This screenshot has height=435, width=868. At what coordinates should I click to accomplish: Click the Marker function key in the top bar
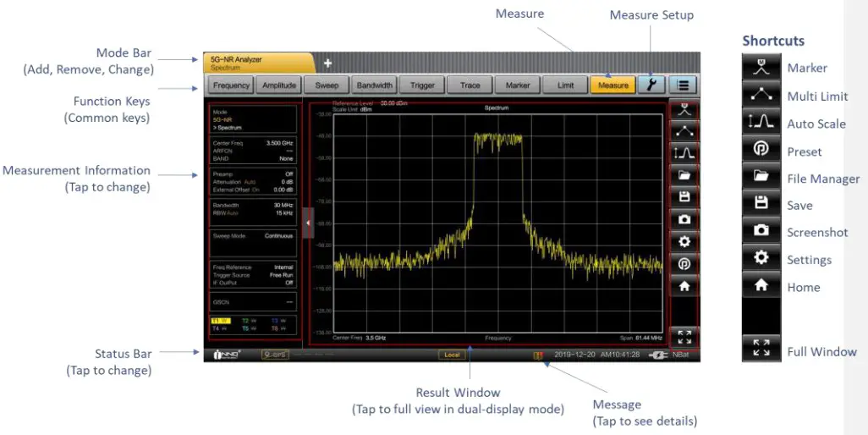click(518, 85)
